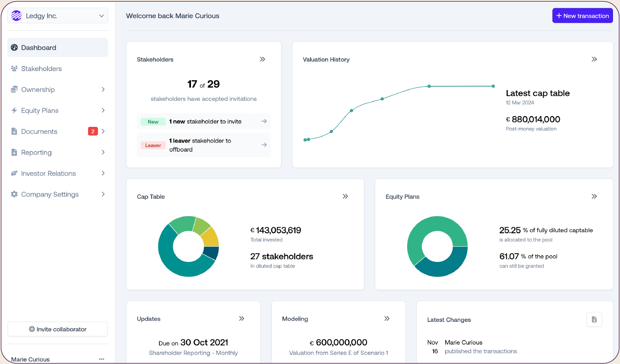Viewport: 620px width, 364px height.
Task: Click 'Shareholder Reporting - Monthly' in Updates
Action: (193, 353)
